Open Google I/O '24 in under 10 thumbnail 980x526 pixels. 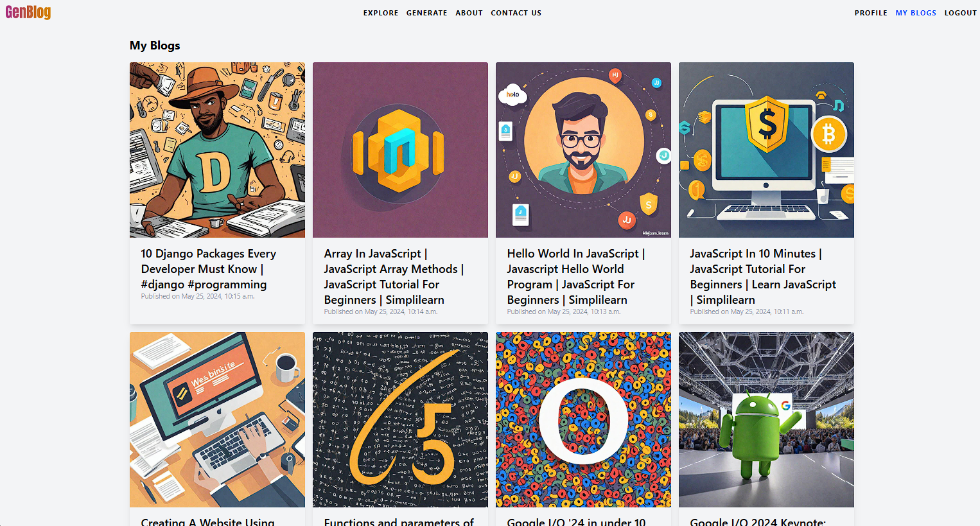click(x=583, y=419)
